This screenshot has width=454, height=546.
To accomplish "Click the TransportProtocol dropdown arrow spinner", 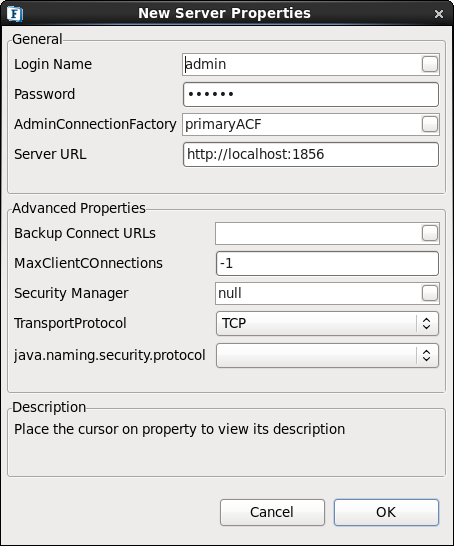I will [x=426, y=323].
